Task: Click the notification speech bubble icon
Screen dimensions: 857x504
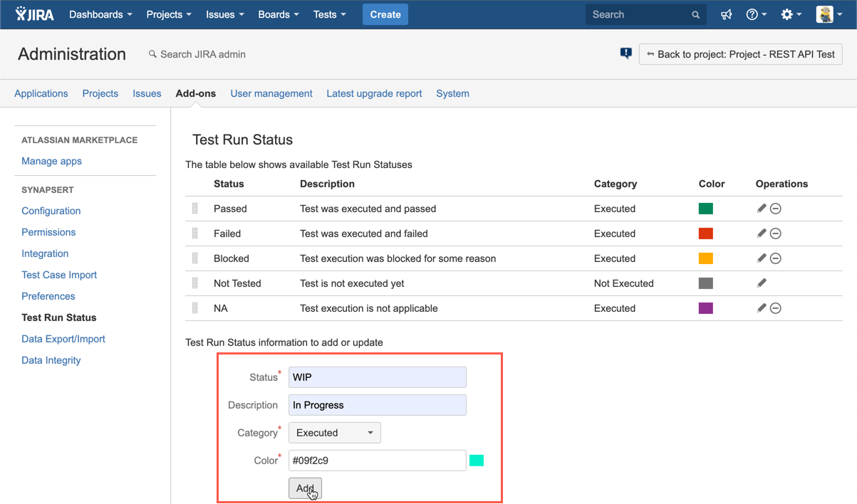Action: coord(625,53)
